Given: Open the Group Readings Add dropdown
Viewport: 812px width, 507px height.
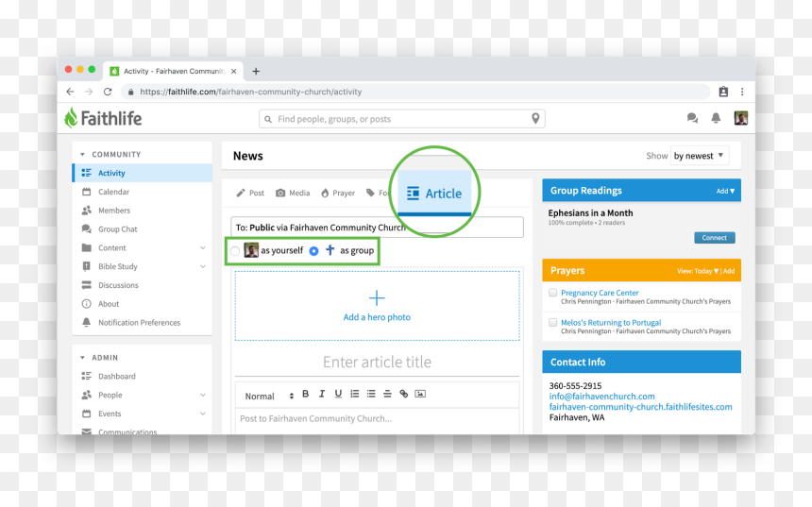Looking at the screenshot, I should coord(725,191).
